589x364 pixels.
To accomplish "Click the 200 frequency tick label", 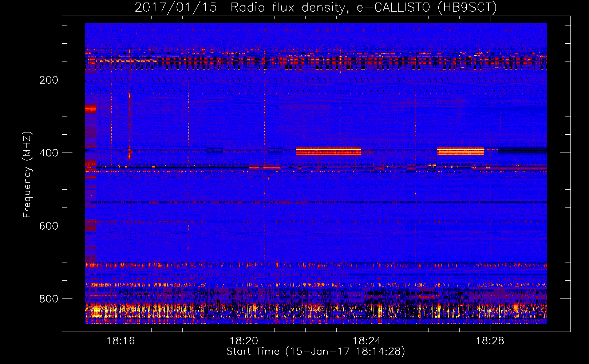I will click(49, 80).
